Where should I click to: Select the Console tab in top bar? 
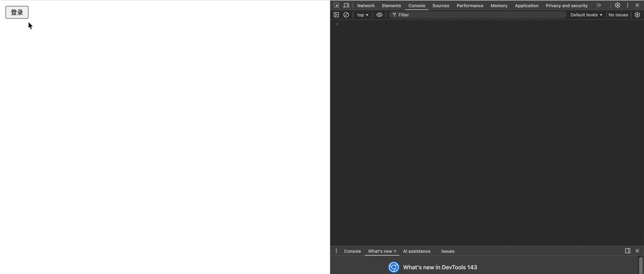point(417,5)
